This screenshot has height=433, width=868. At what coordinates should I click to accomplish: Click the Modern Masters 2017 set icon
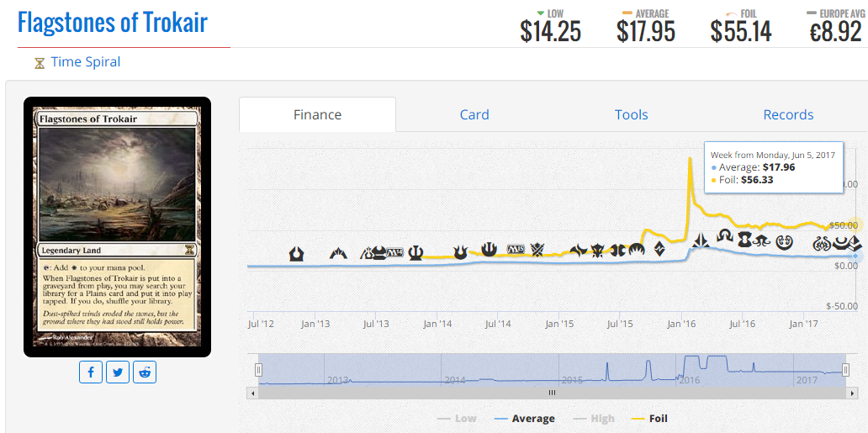[843, 242]
